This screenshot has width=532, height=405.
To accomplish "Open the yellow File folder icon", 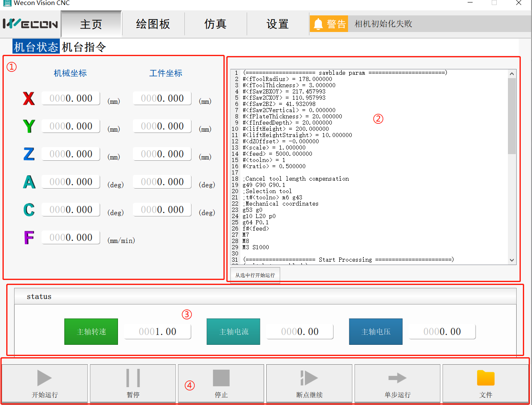I will point(485,378).
